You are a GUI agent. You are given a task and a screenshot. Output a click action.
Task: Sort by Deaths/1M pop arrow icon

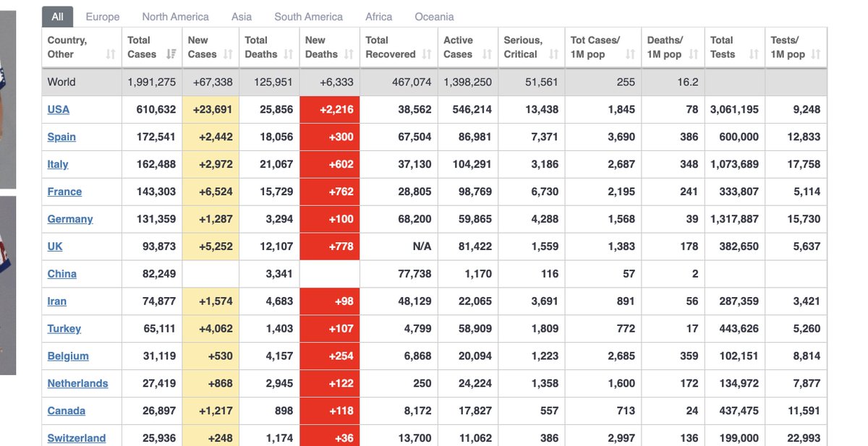[x=694, y=54]
